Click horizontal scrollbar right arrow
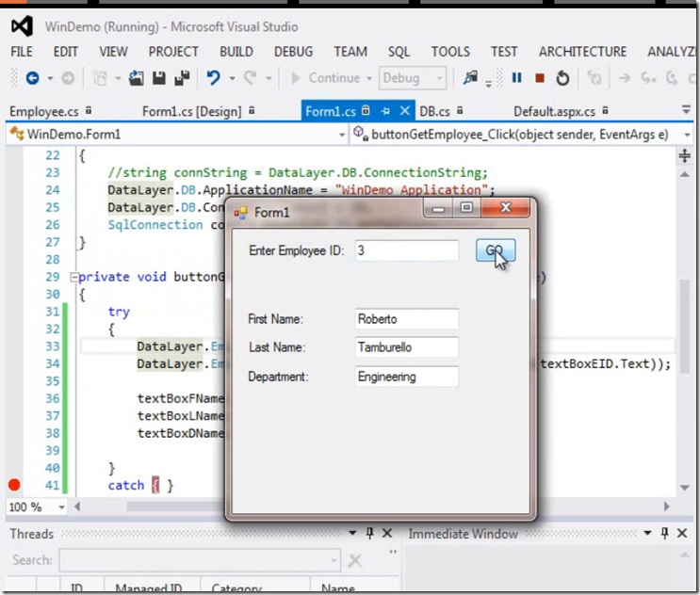This screenshot has width=700, height=595. click(x=666, y=507)
